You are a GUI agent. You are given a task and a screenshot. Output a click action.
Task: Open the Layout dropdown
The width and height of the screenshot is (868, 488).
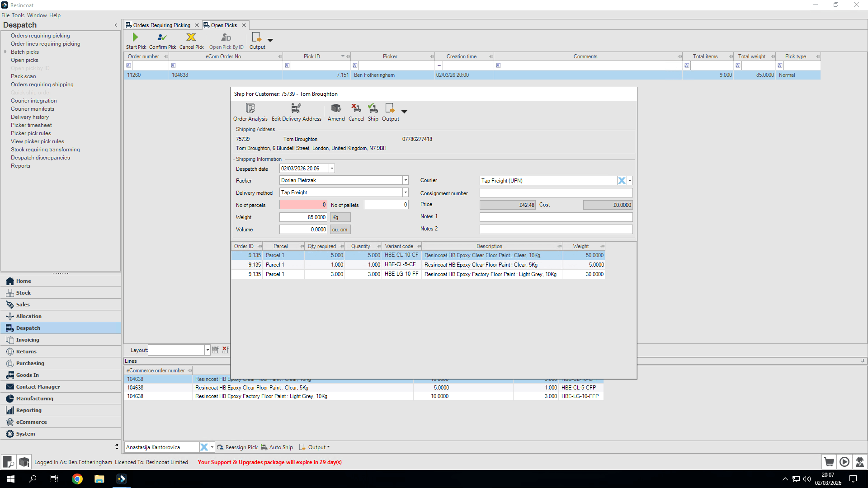[x=208, y=350]
